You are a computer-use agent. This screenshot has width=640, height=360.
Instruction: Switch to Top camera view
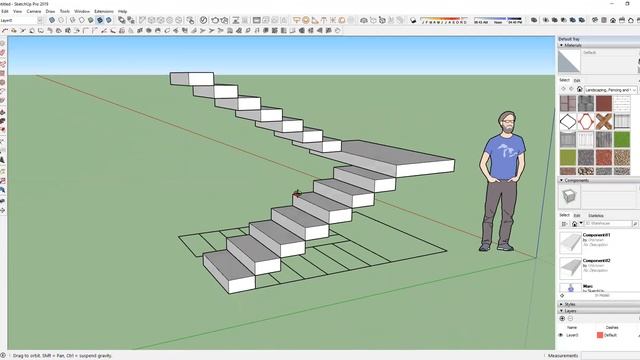604,20
